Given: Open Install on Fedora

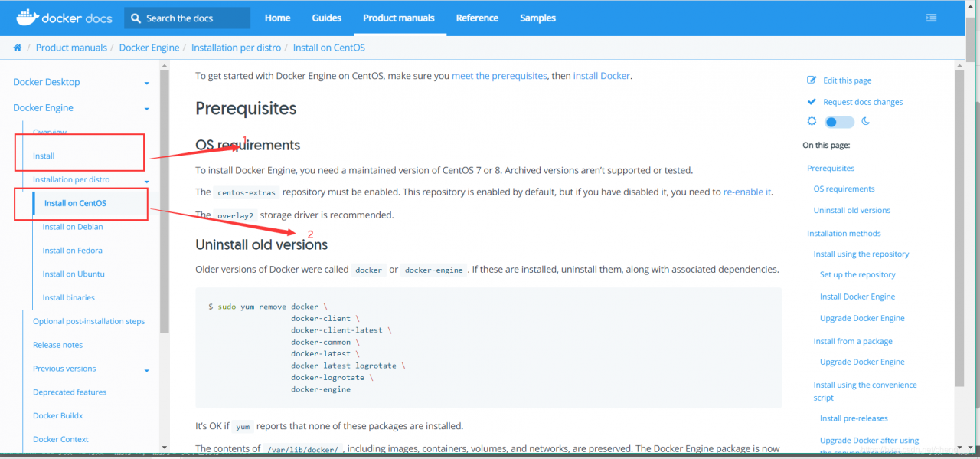Looking at the screenshot, I should [x=73, y=251].
